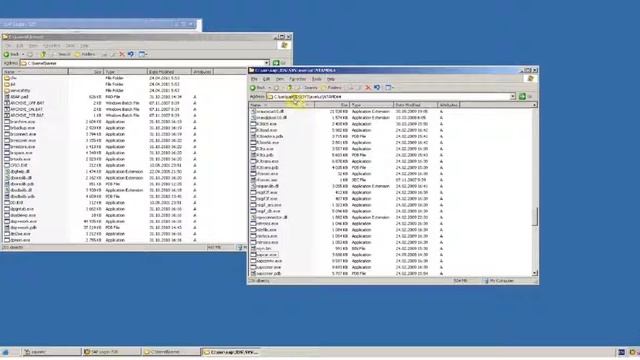Viewport: 640px width, 360px height.
Task: Open Search in the front Explorer window toolbar
Action: coord(307,88)
